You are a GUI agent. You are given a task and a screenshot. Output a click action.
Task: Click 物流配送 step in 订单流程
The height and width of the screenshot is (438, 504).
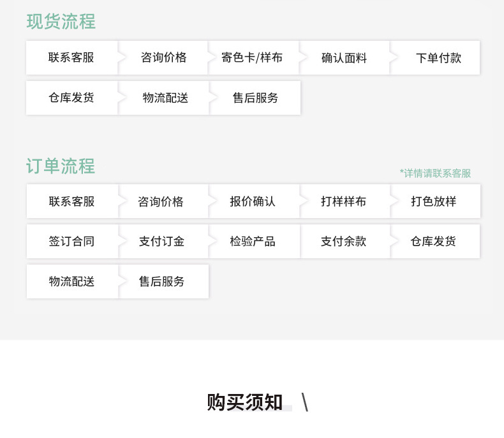tap(72, 282)
